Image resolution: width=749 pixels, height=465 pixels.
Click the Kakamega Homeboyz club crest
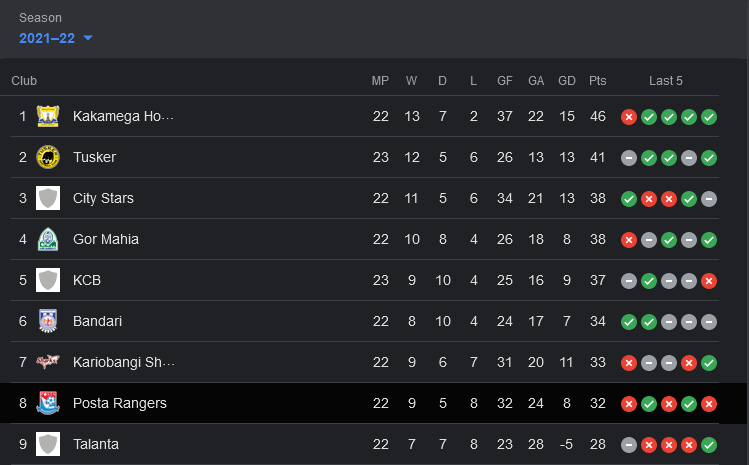point(48,116)
